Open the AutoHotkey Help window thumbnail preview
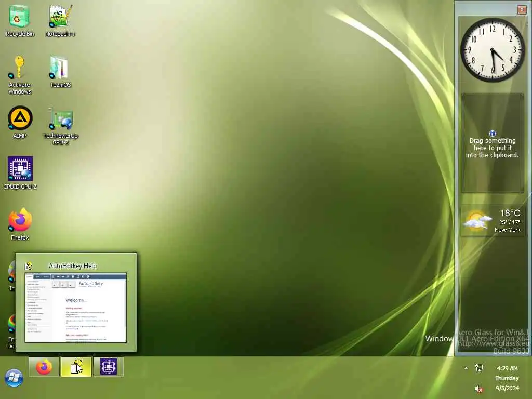Screen dimensions: 532x399 76,308
